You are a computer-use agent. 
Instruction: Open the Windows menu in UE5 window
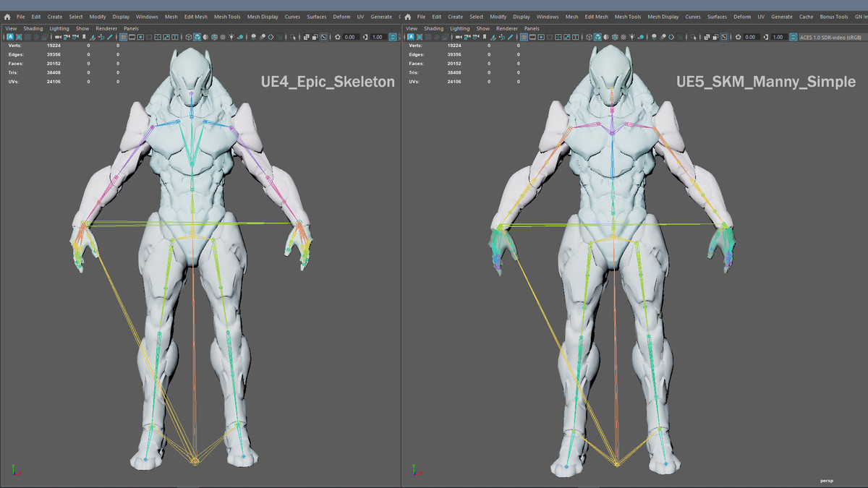[x=548, y=17]
